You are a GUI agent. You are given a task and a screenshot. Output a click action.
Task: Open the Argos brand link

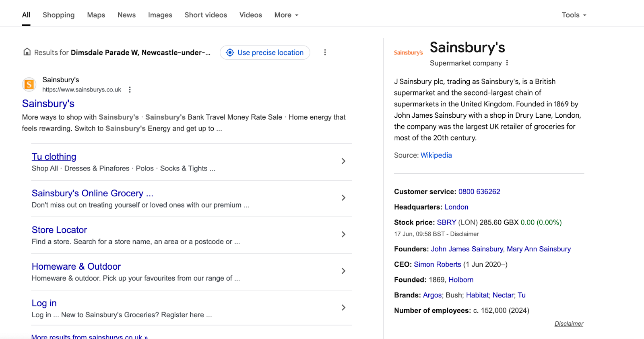tap(432, 295)
